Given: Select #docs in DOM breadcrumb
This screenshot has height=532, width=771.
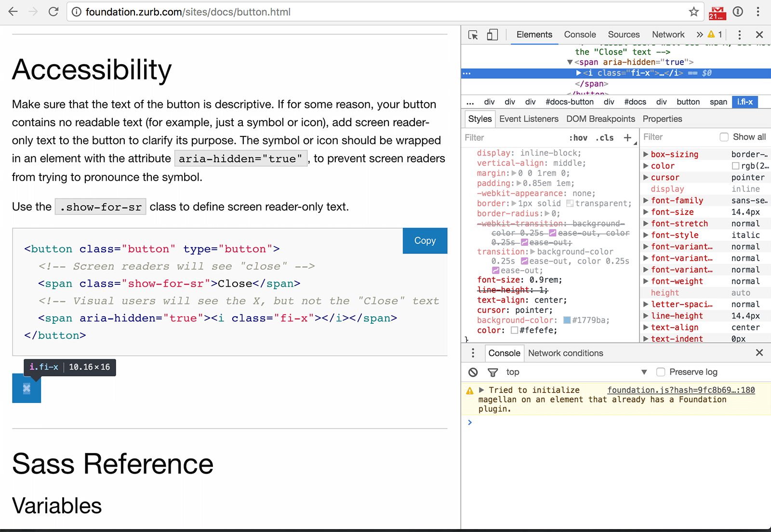Looking at the screenshot, I should [x=635, y=102].
